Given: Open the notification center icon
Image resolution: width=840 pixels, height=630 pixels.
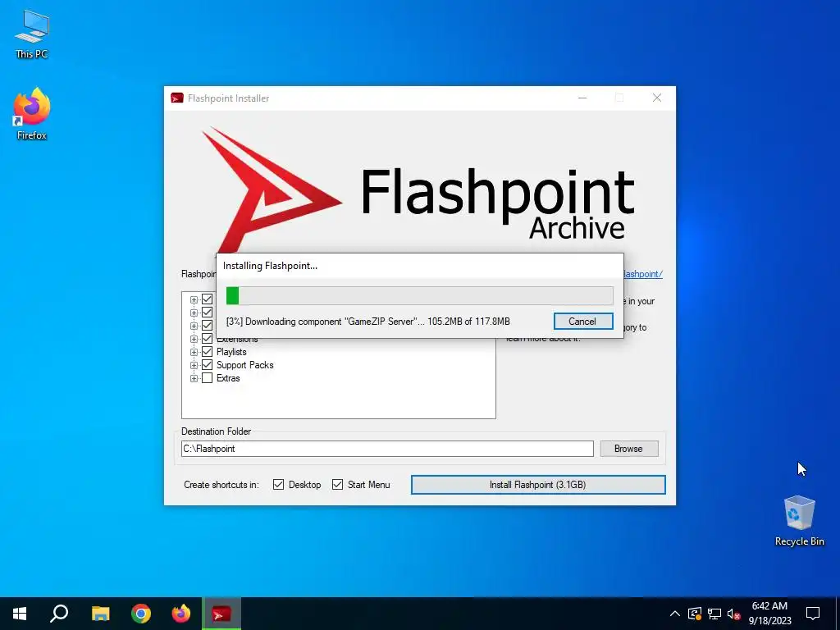Looking at the screenshot, I should (813, 614).
